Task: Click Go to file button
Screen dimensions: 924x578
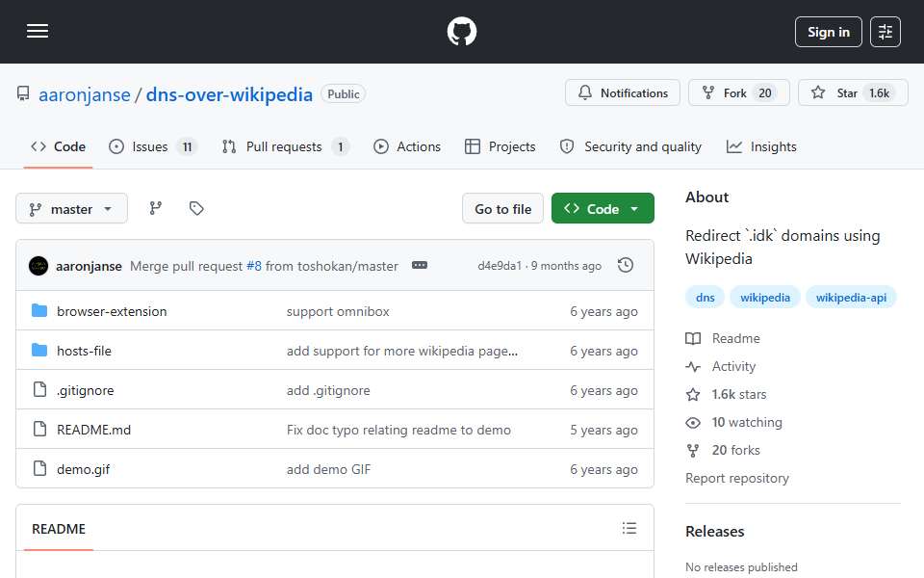Action: click(x=502, y=209)
